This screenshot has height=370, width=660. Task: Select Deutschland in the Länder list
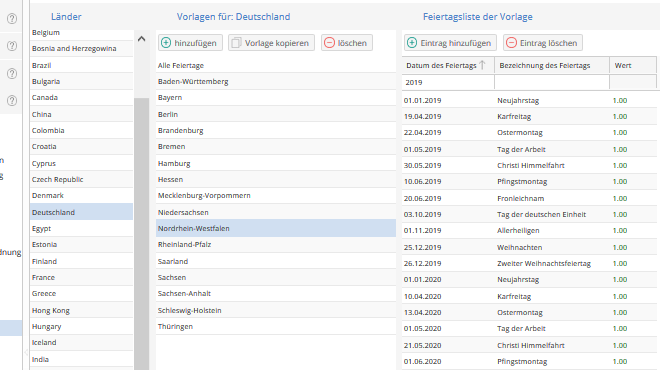(x=82, y=212)
